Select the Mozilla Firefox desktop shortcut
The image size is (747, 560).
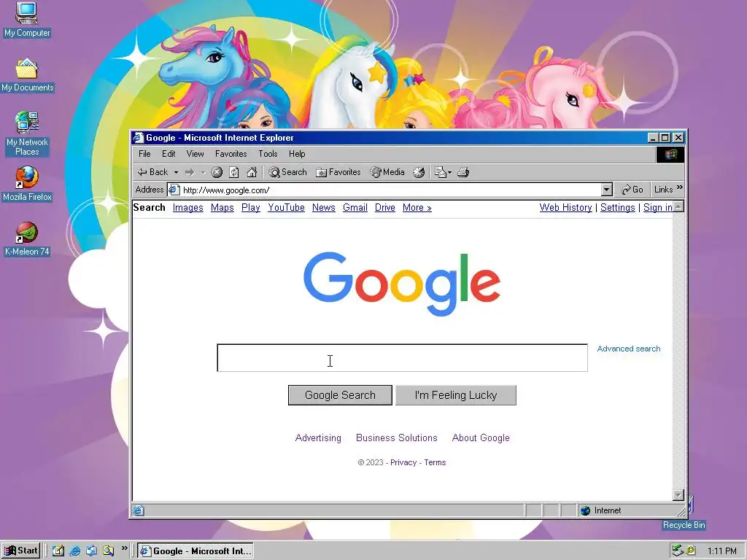pos(27,184)
